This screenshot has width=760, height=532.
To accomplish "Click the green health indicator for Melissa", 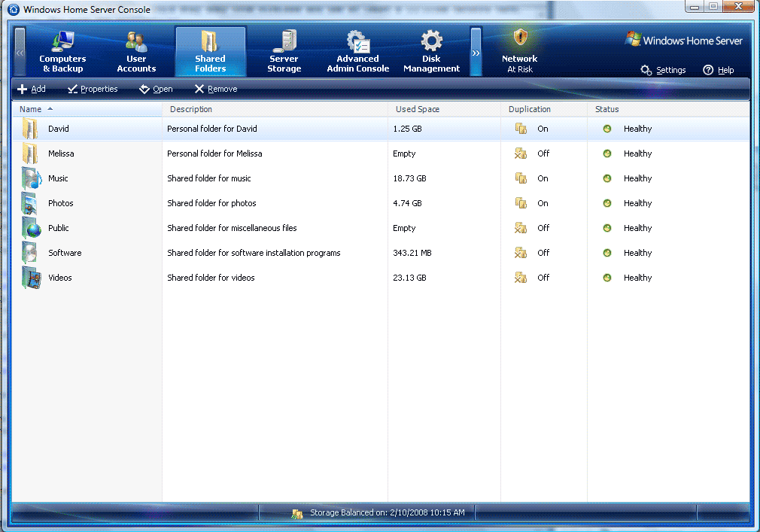I will [x=606, y=154].
